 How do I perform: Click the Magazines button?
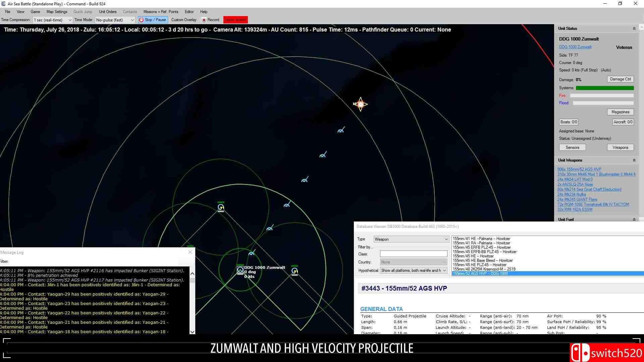pos(620,112)
